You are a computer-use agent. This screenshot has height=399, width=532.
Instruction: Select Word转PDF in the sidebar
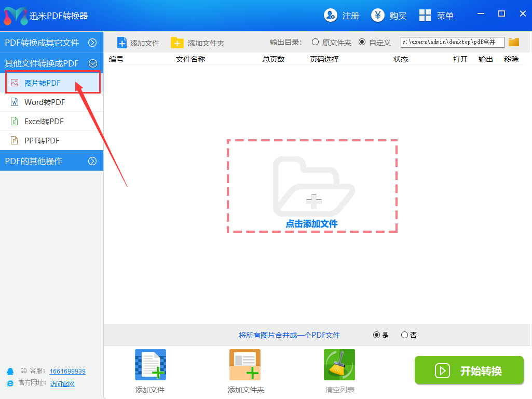pos(45,102)
